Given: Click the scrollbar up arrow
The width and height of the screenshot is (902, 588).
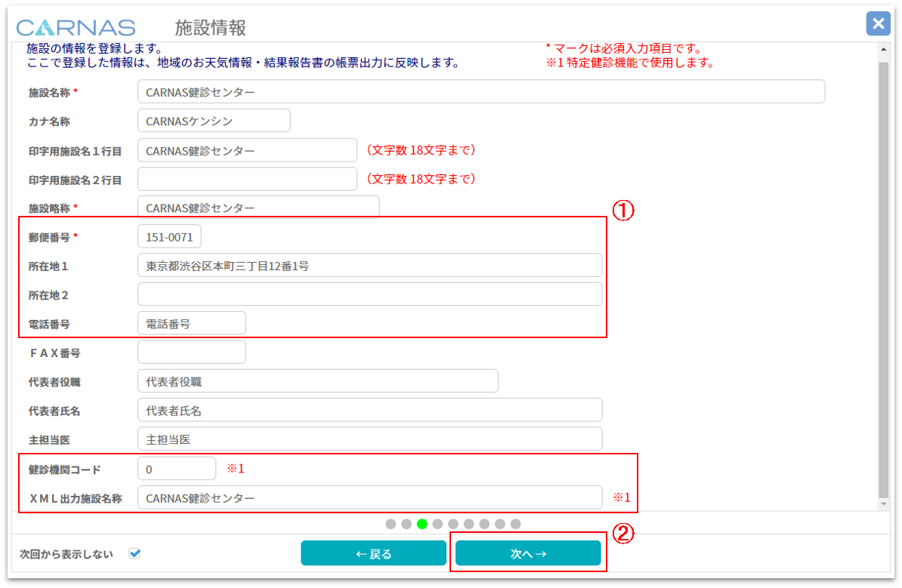Looking at the screenshot, I should coord(884,49).
